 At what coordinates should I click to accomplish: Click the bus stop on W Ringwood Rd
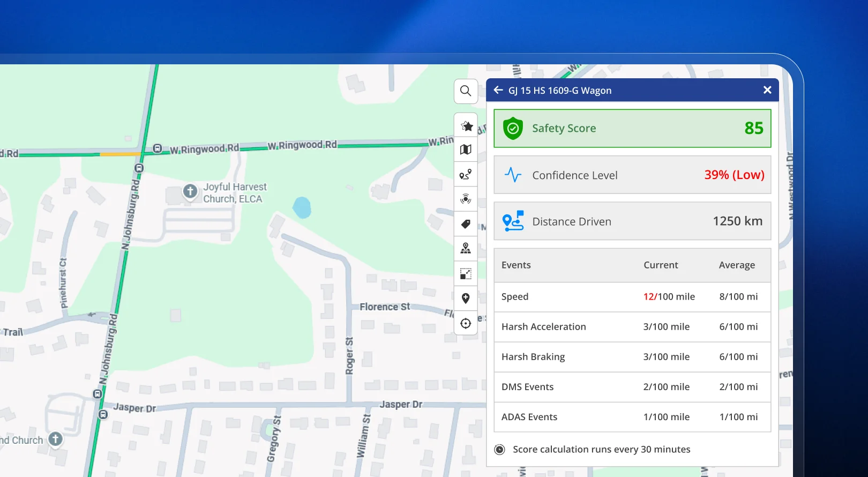coord(158,148)
